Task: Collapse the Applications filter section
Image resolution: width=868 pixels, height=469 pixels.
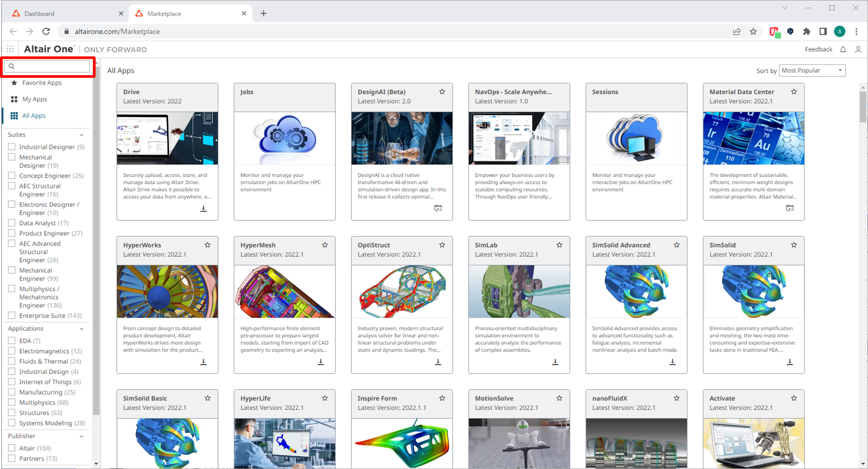Action: tap(82, 329)
